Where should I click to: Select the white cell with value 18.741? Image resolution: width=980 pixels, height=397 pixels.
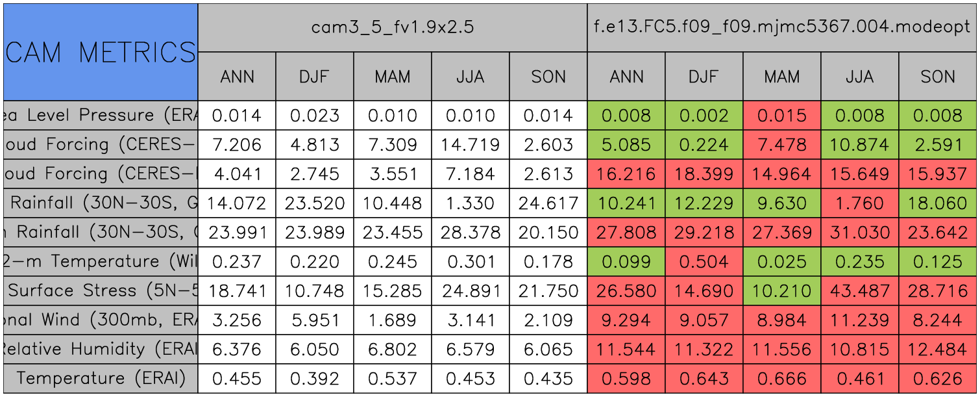[237, 291]
